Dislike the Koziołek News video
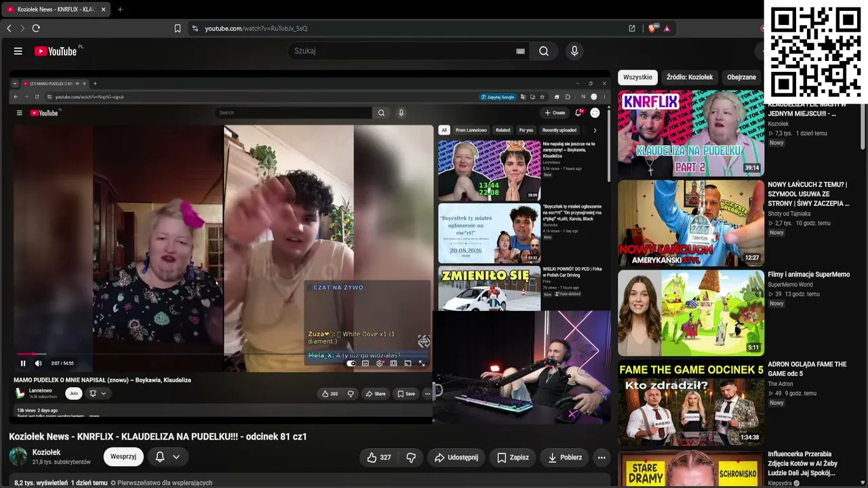 [411, 457]
